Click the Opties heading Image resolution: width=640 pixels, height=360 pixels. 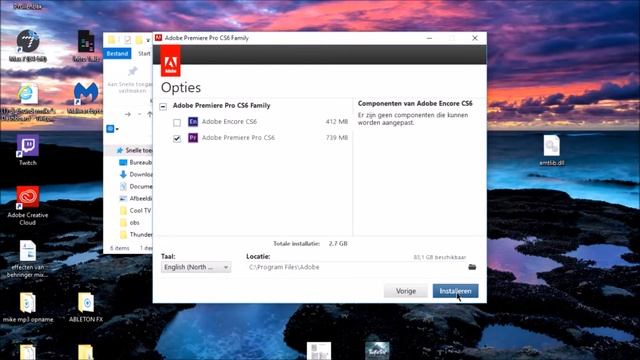point(181,87)
